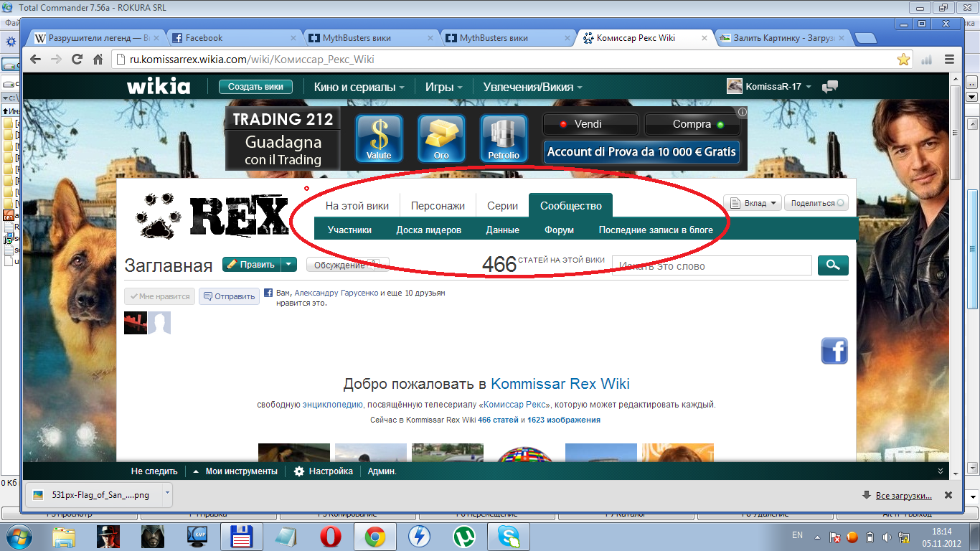Click into the wiki search field
980x551 pixels.
pyautogui.click(x=712, y=265)
